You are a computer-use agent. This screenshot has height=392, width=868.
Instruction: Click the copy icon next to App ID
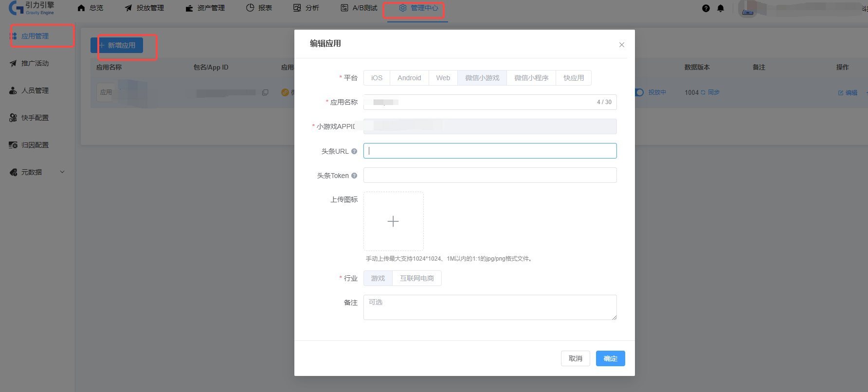265,92
